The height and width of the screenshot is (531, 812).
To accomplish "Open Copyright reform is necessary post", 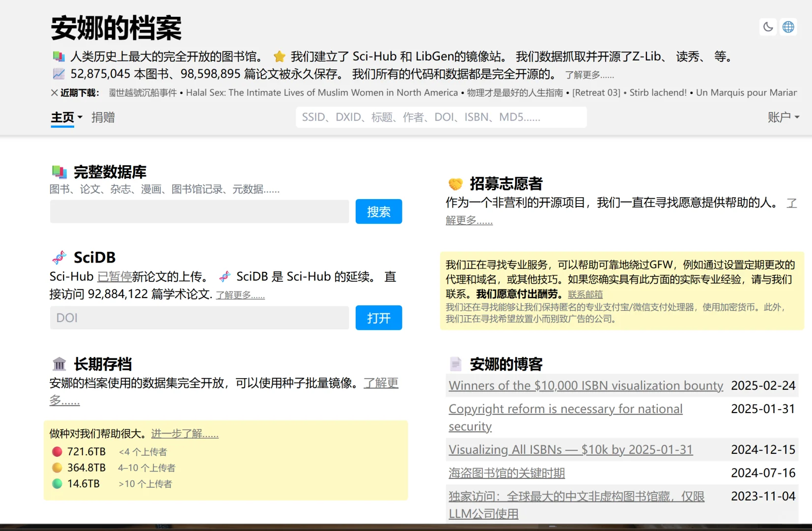I will [x=565, y=409].
